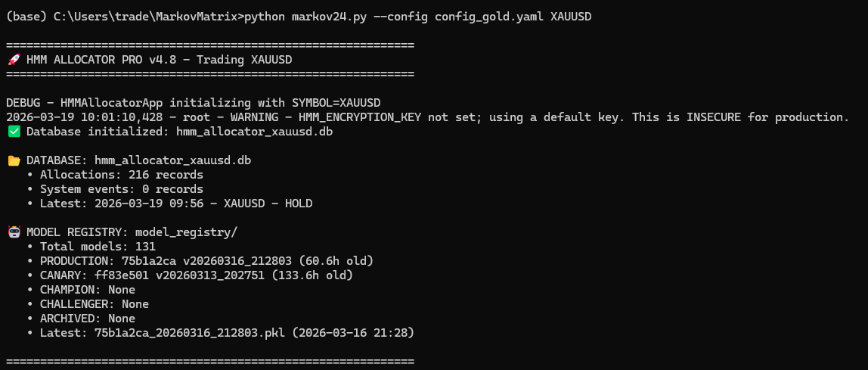Click the folder emoji next to DATABASE
Viewport: 868px width, 370px height.
tap(13, 160)
